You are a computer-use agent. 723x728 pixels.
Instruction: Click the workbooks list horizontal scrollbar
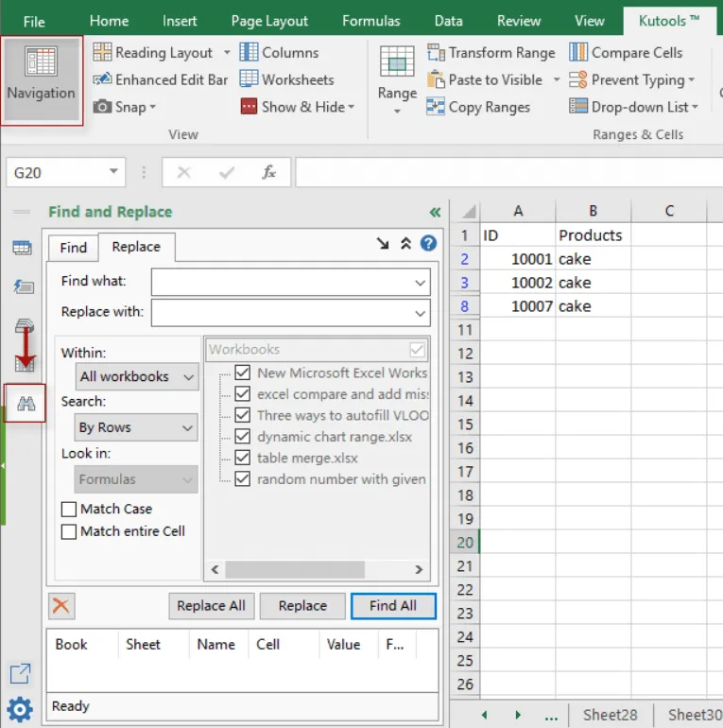(295, 569)
